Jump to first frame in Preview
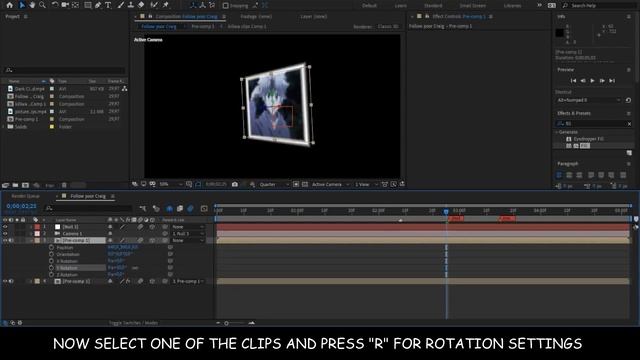Screen dimensions: 640x360 tap(573, 81)
